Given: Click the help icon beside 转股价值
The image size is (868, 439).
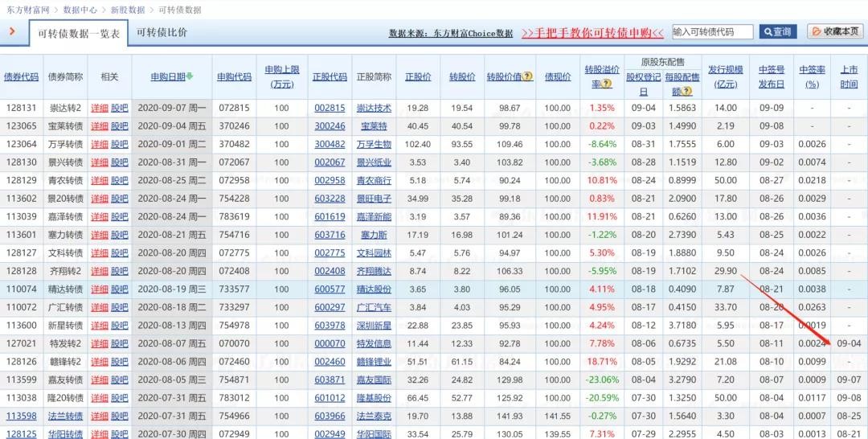Looking at the screenshot, I should (527, 76).
